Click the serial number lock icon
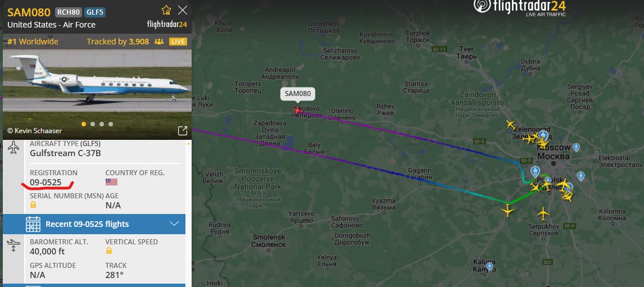Image resolution: width=644 pixels, height=287 pixels. coord(33,204)
